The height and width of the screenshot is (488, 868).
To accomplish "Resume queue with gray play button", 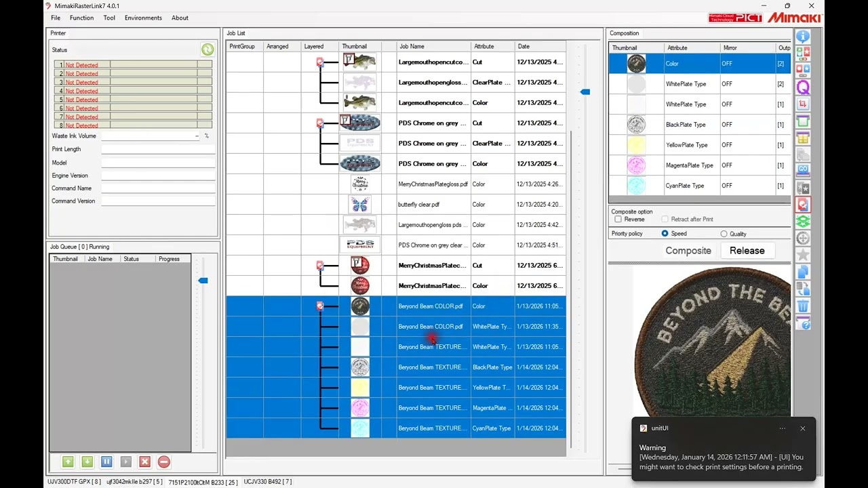I will point(125,462).
